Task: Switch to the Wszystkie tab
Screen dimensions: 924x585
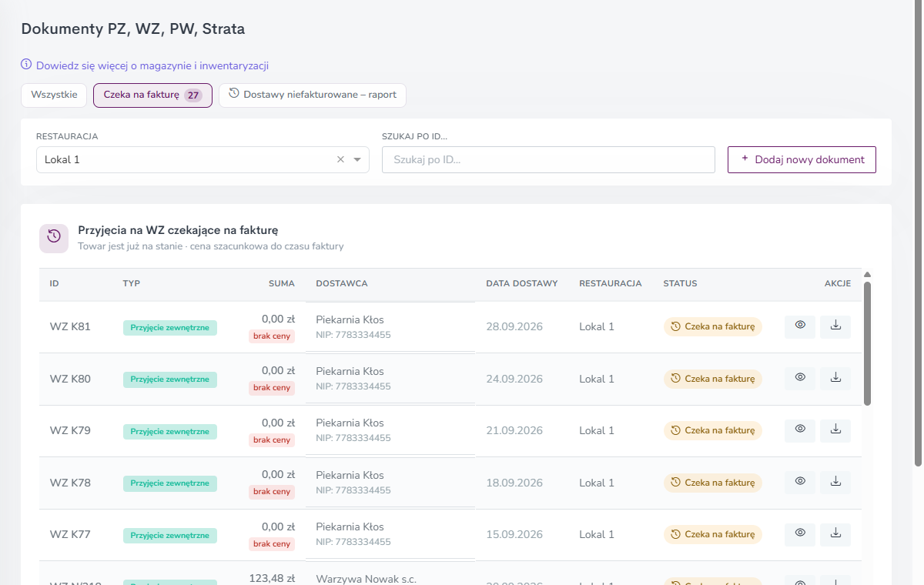Action: tap(54, 95)
